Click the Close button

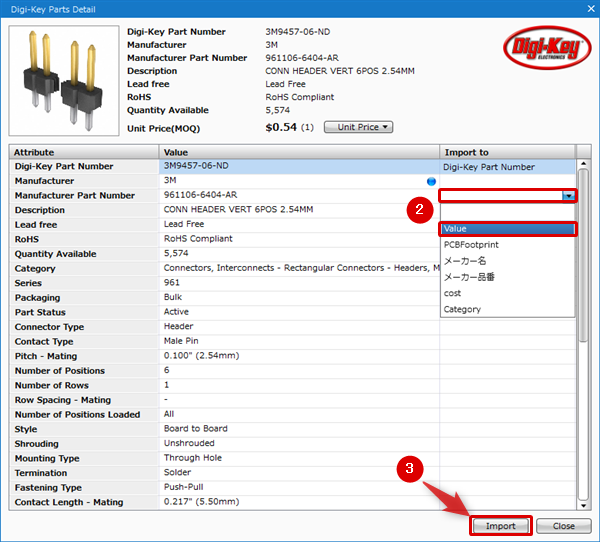tap(564, 526)
